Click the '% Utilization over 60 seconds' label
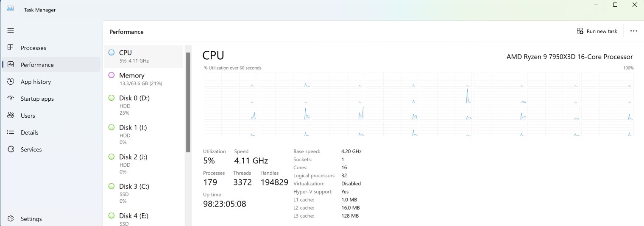The width and height of the screenshot is (644, 226). point(233,68)
